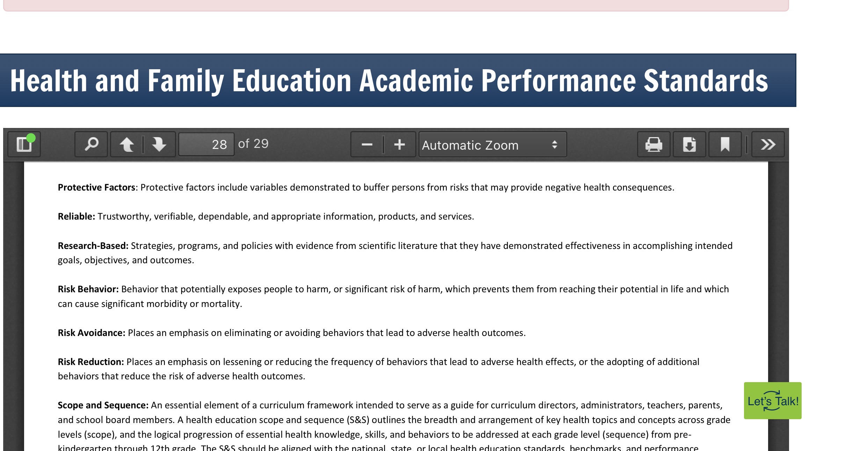The height and width of the screenshot is (451, 868).
Task: Zoom out of the PDF
Action: point(367,144)
